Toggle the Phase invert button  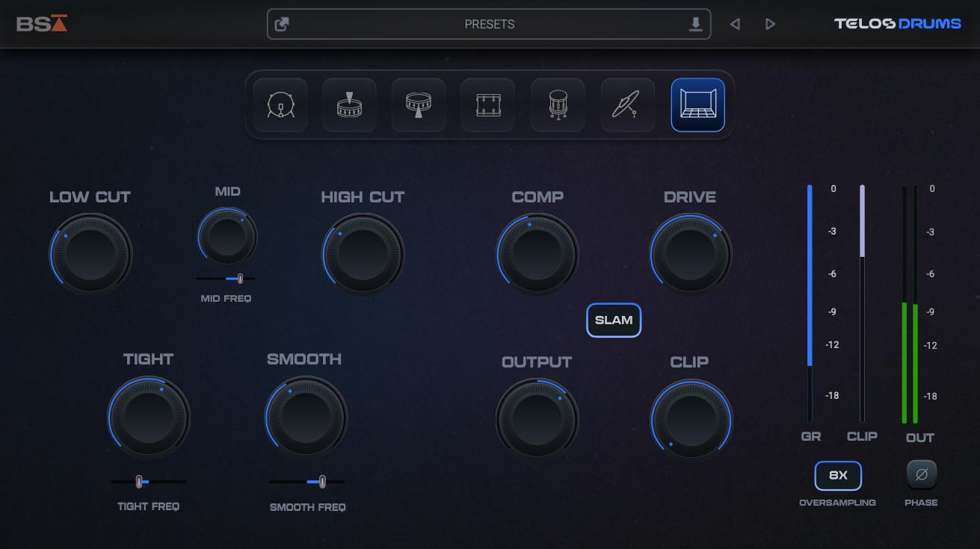[921, 474]
